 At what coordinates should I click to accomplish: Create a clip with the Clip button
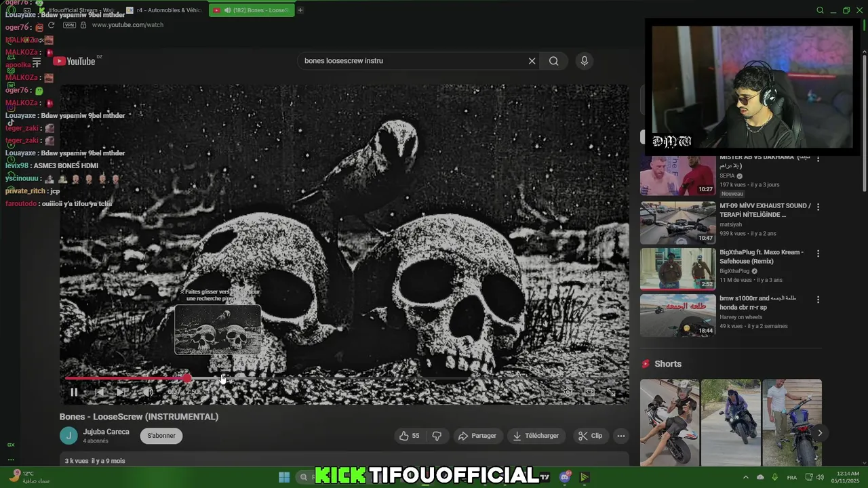(590, 436)
